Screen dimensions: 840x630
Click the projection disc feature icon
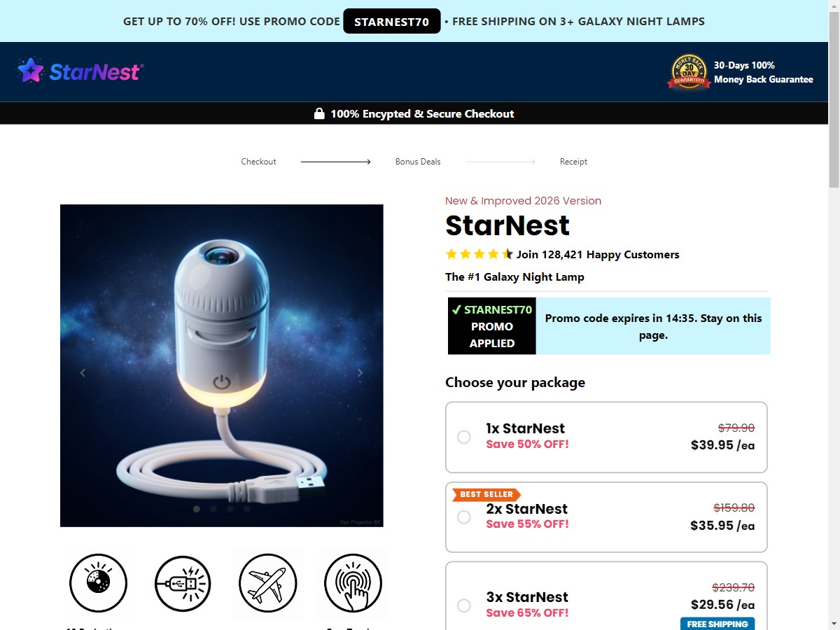click(x=98, y=582)
